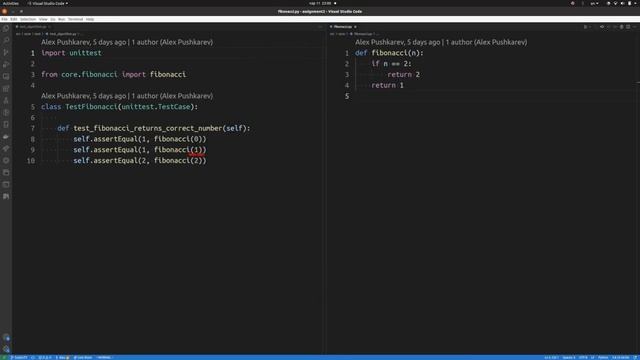Viewport: 640px width, 360px height.
Task: Open the keyboard language 'en' dropdown
Action: (594, 3)
